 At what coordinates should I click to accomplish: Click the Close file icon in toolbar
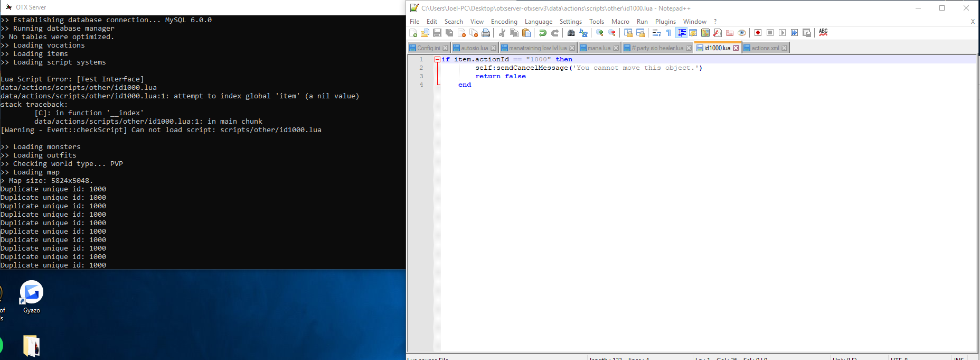click(461, 33)
